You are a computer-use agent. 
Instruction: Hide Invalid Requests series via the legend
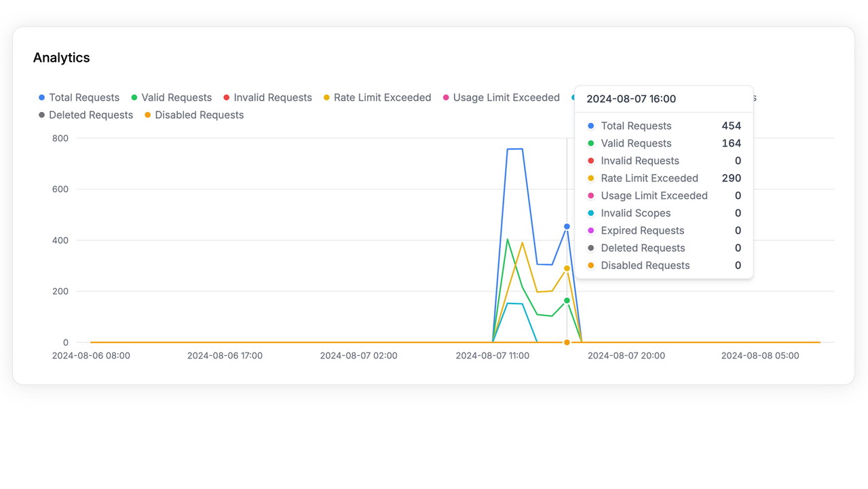pos(267,98)
